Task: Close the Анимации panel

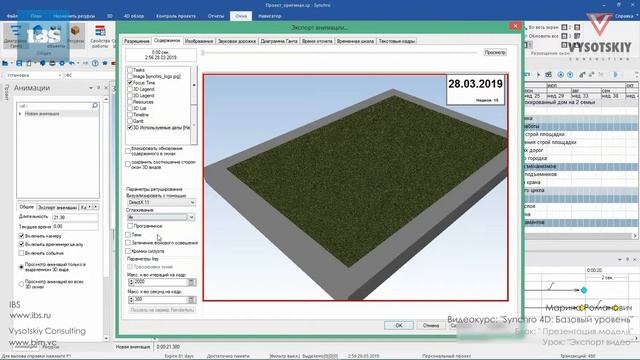Action: (x=106, y=88)
